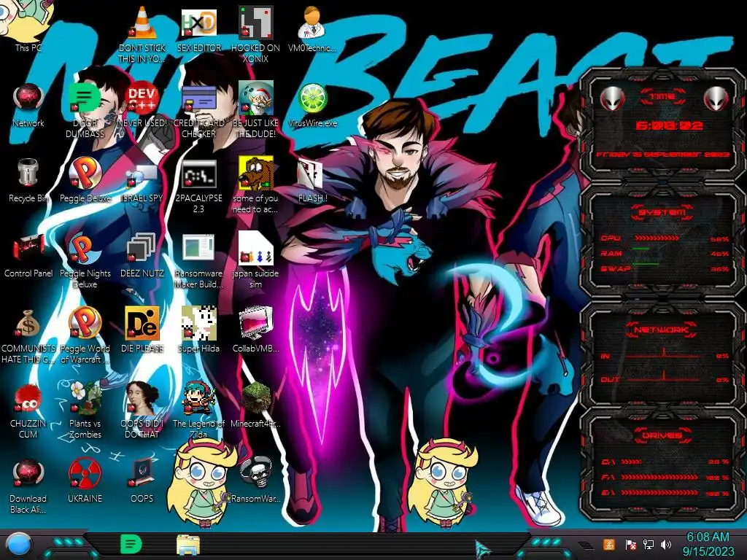Select the CHUZZIN CUM red fuzzy icon

point(28,398)
